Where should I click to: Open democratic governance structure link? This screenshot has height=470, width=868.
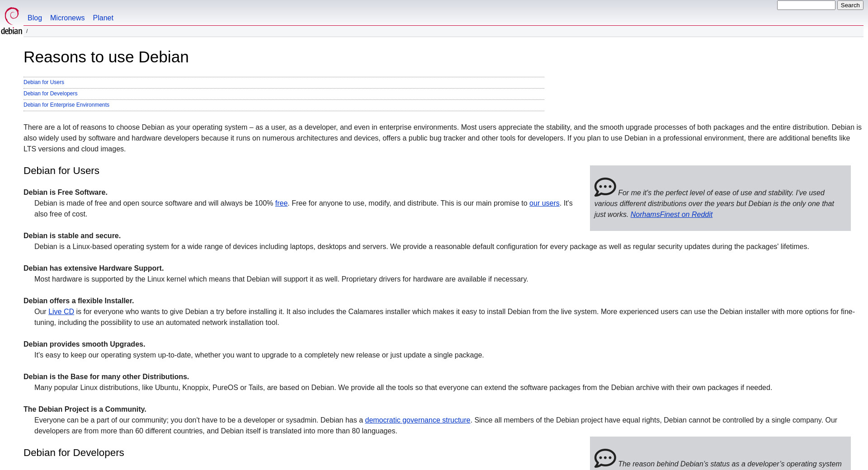point(417,420)
